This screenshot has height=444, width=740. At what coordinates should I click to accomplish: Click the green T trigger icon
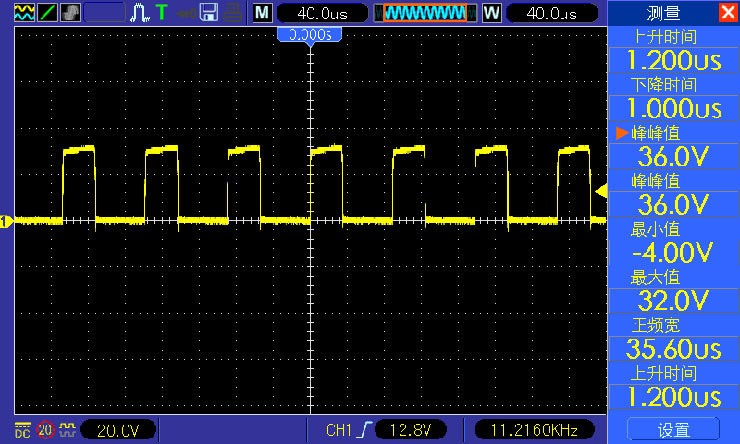[162, 12]
